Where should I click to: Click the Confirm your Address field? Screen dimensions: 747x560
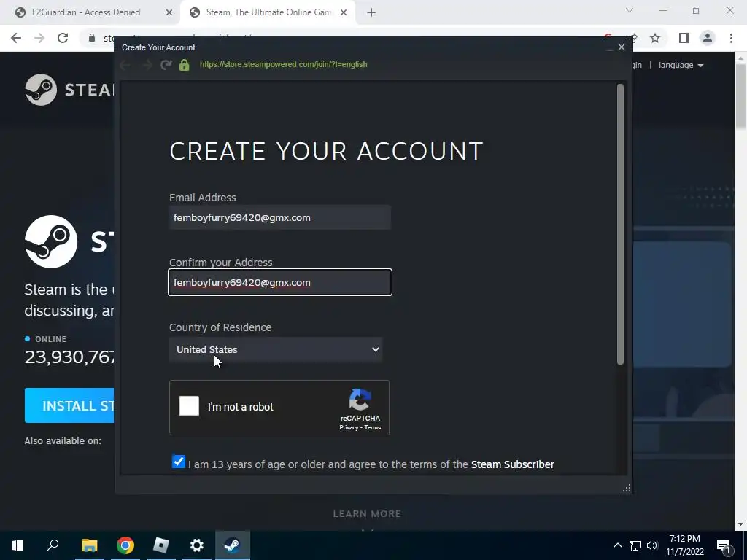(x=280, y=282)
